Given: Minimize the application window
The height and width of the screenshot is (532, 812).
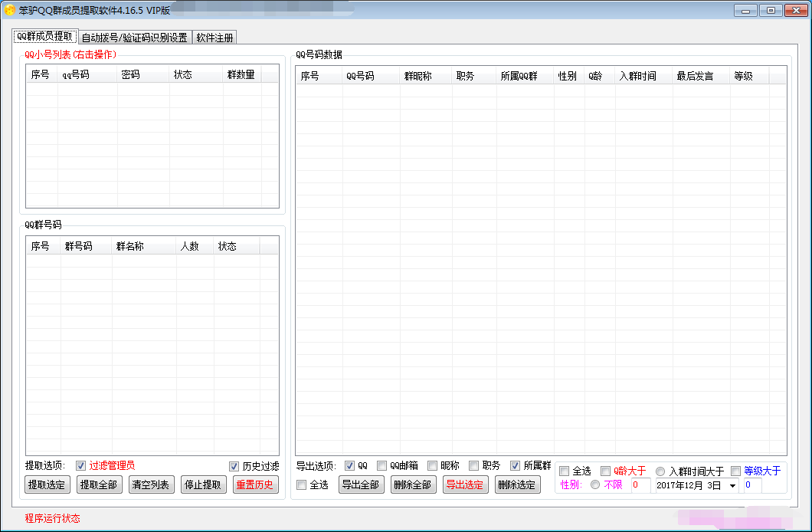Looking at the screenshot, I should 745,11.
